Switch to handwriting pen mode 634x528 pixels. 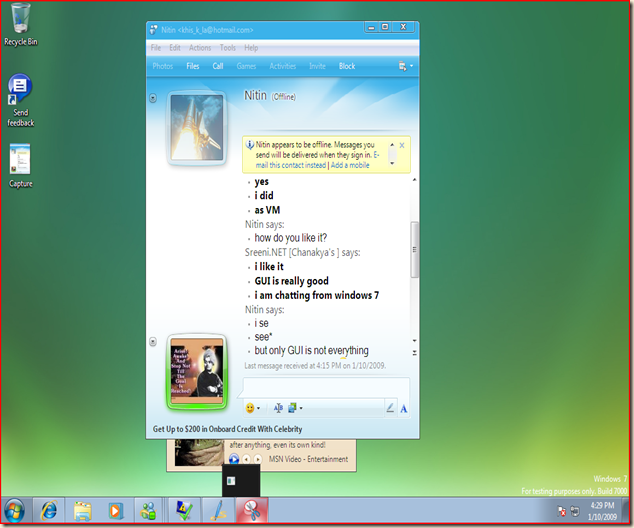(390, 408)
